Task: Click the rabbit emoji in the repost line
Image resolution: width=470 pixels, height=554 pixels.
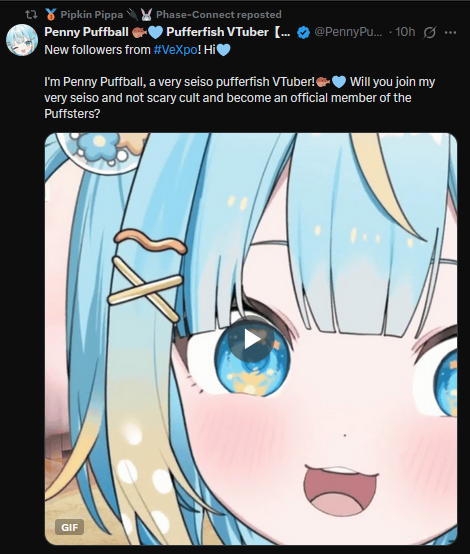Action: (x=146, y=14)
